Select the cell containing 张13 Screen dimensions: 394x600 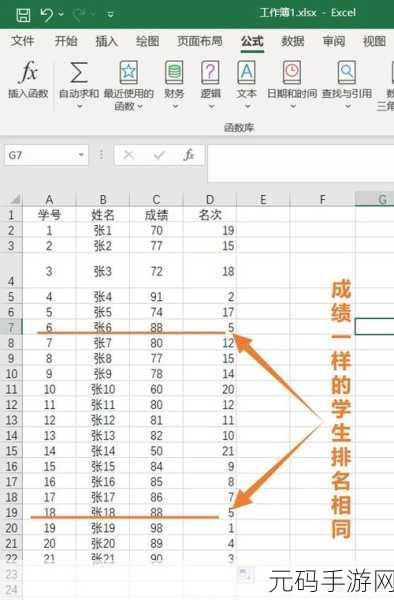click(103, 435)
